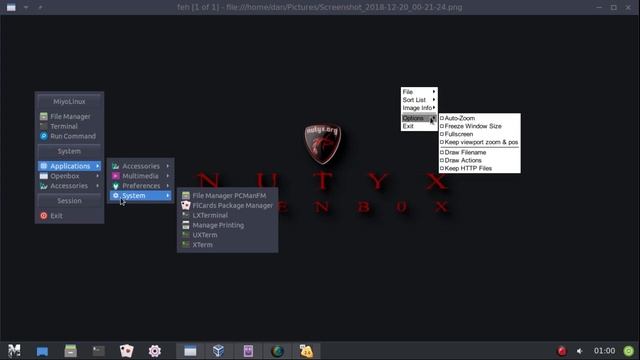640x360 pixels.
Task: Toggle Keep viewport zoom & pos
Action: click(480, 142)
